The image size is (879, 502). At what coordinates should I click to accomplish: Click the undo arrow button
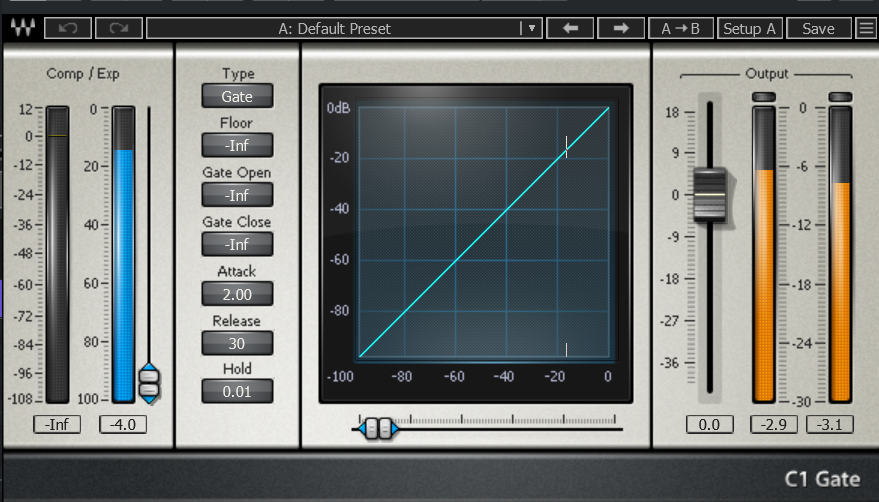coord(68,28)
